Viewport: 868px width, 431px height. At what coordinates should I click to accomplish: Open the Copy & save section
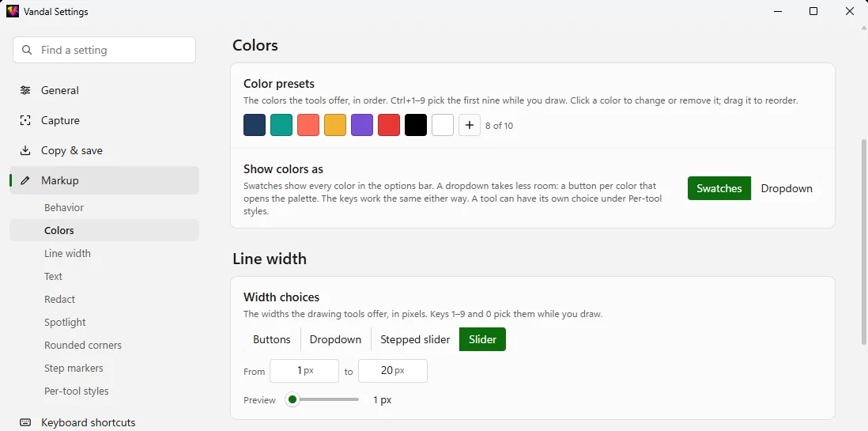[104, 150]
